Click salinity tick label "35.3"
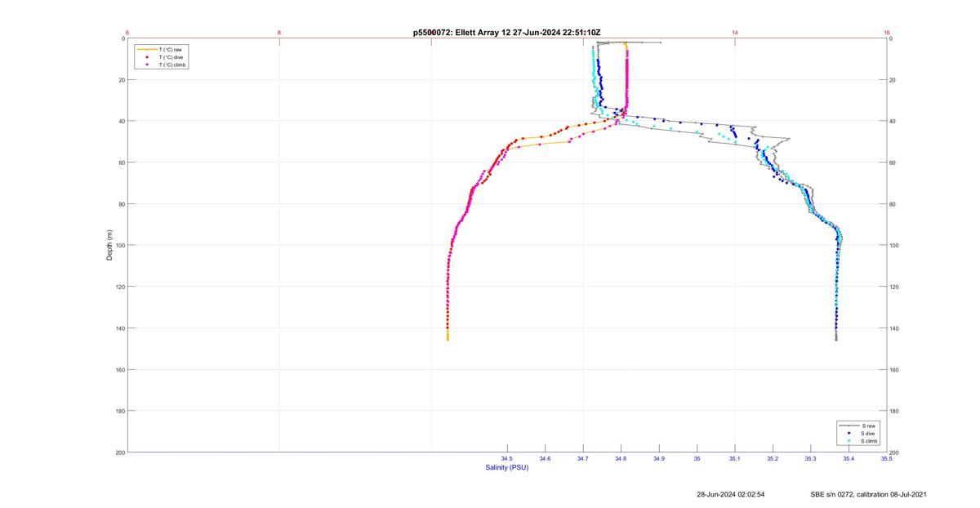This screenshot has width=980, height=508. (811, 459)
